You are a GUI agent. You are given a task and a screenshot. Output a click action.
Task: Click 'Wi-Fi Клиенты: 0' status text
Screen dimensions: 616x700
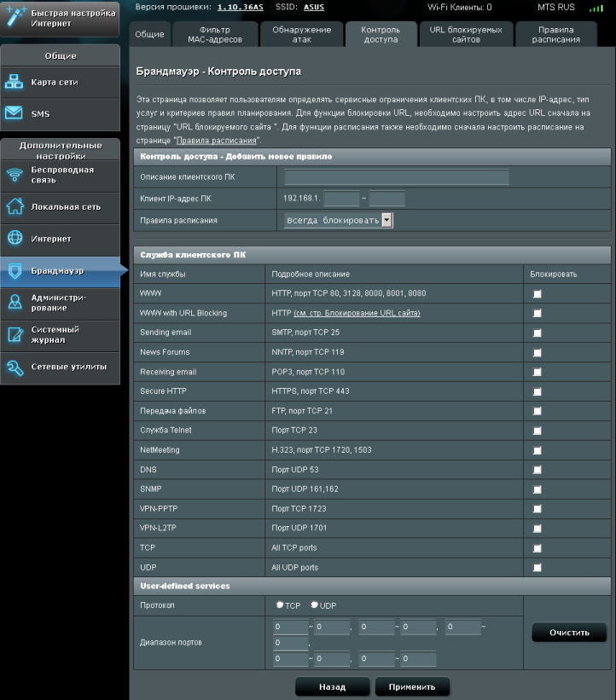[459, 7]
